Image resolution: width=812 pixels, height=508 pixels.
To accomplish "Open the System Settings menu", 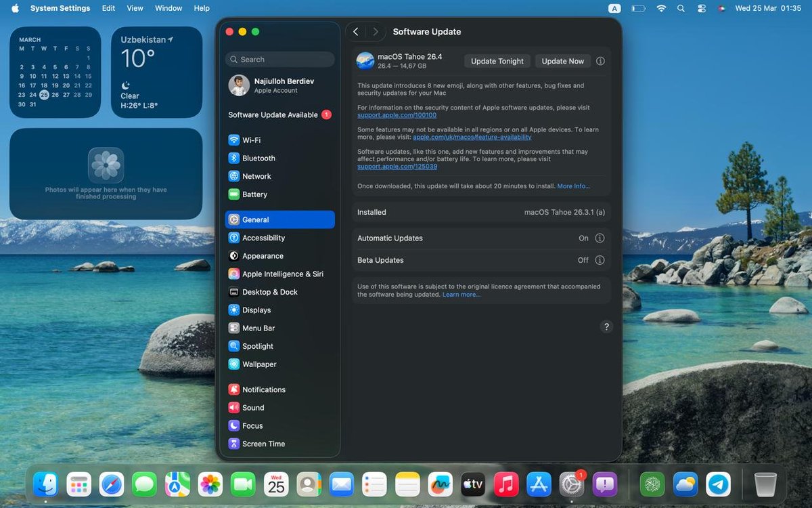I will click(x=60, y=8).
